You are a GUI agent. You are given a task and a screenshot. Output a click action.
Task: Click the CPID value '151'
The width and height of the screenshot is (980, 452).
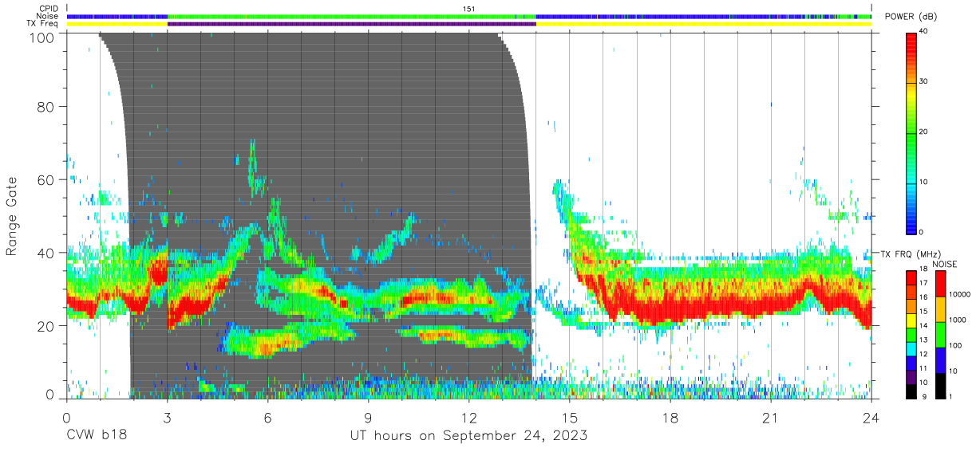tap(469, 9)
